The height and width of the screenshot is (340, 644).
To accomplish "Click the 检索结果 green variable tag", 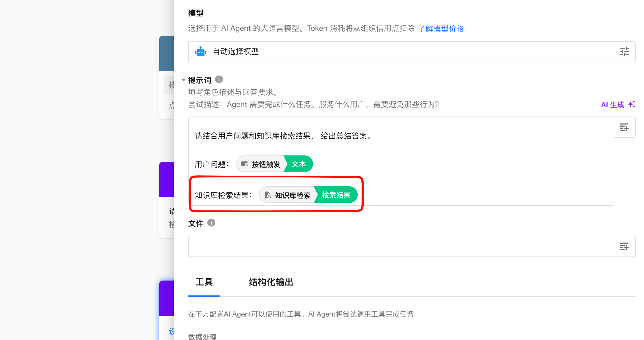I will click(336, 195).
